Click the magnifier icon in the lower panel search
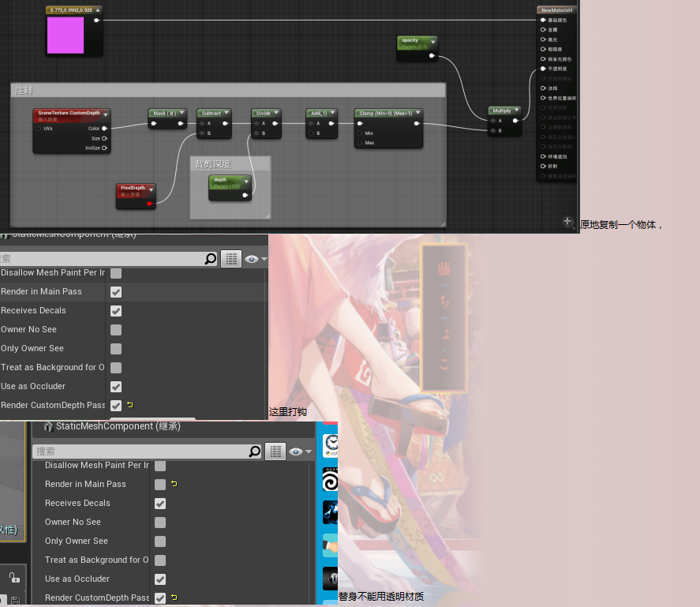Image resolution: width=700 pixels, height=607 pixels. (x=254, y=452)
